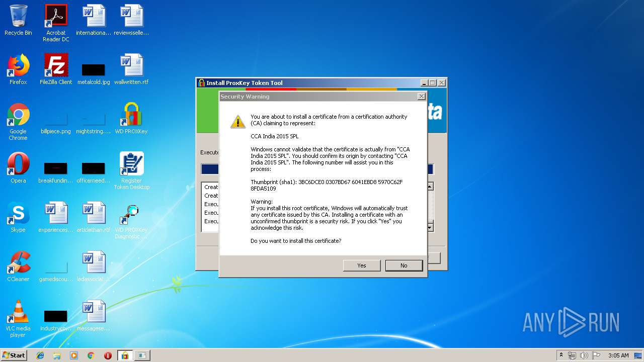The height and width of the screenshot is (362, 644).
Task: Show hidden system tray icons
Action: click(x=561, y=355)
